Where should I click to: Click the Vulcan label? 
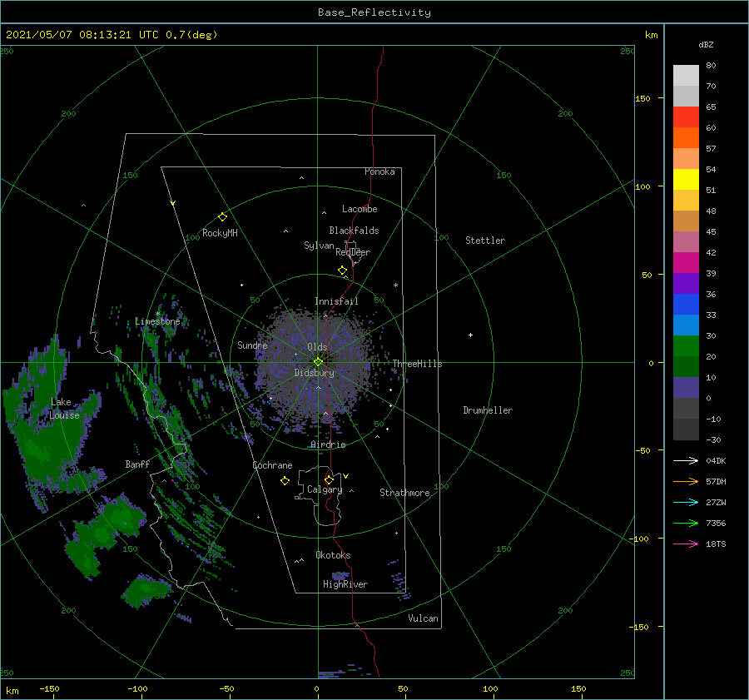(423, 618)
